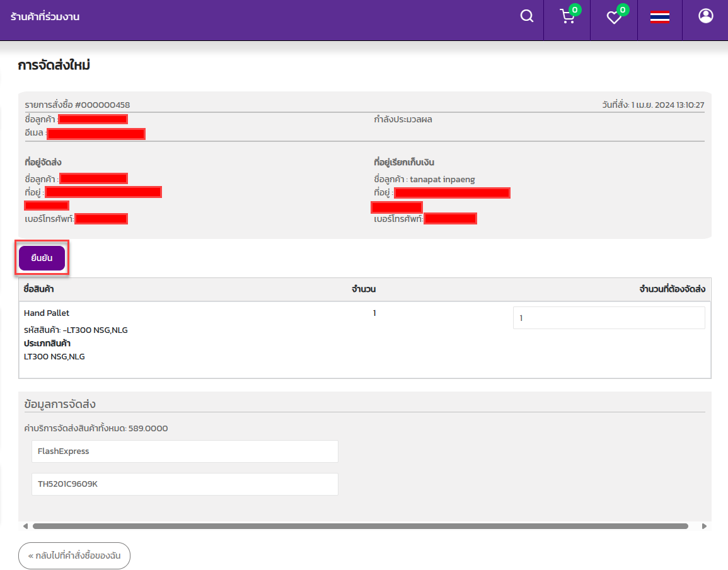This screenshot has height=570, width=728.
Task: Go back via กลับไปที่คำสั่งซื้อของฉัน button
Action: click(74, 556)
